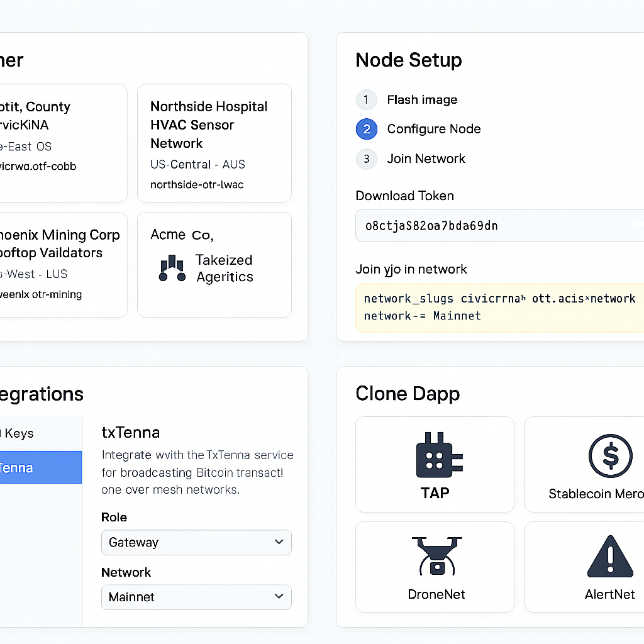Click the blue step 2 circle

[366, 129]
